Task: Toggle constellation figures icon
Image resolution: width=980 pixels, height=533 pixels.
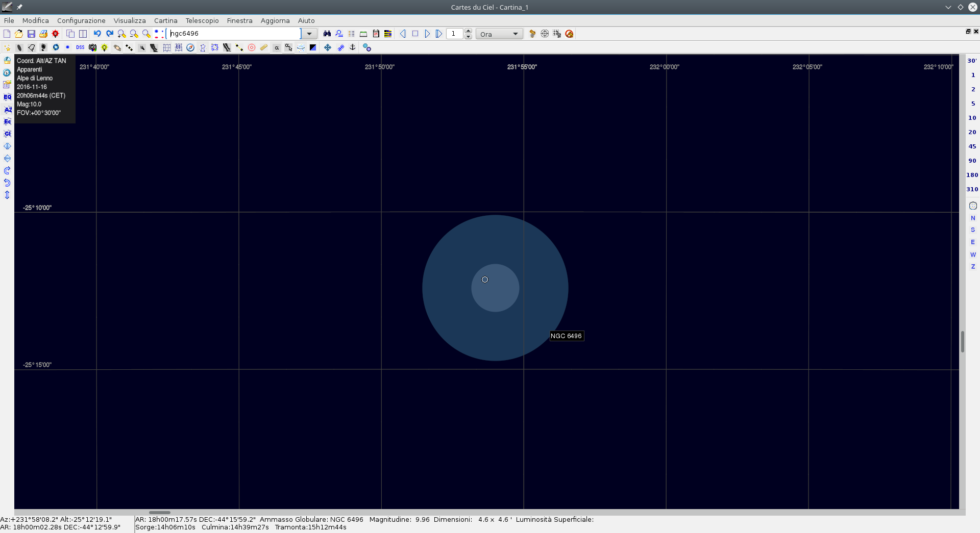Action: click(x=203, y=47)
